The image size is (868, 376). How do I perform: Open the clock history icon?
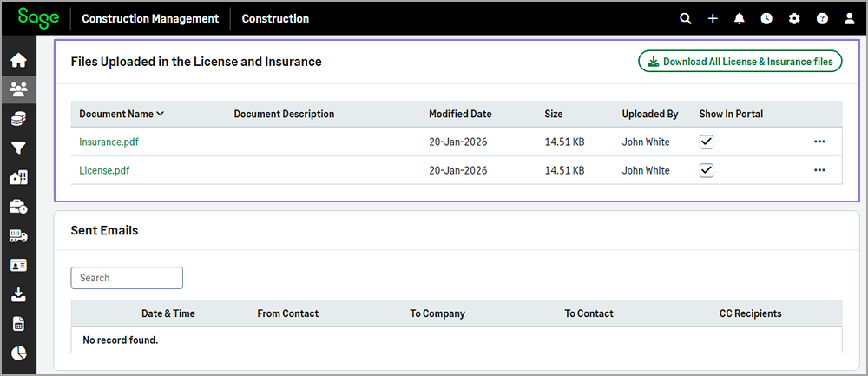tap(766, 18)
